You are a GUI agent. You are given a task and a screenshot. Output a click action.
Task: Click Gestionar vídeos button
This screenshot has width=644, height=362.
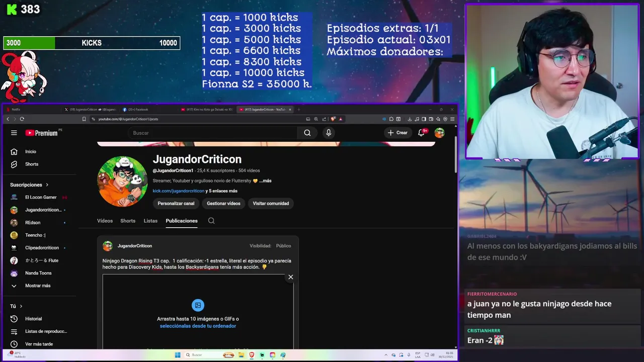point(223,204)
